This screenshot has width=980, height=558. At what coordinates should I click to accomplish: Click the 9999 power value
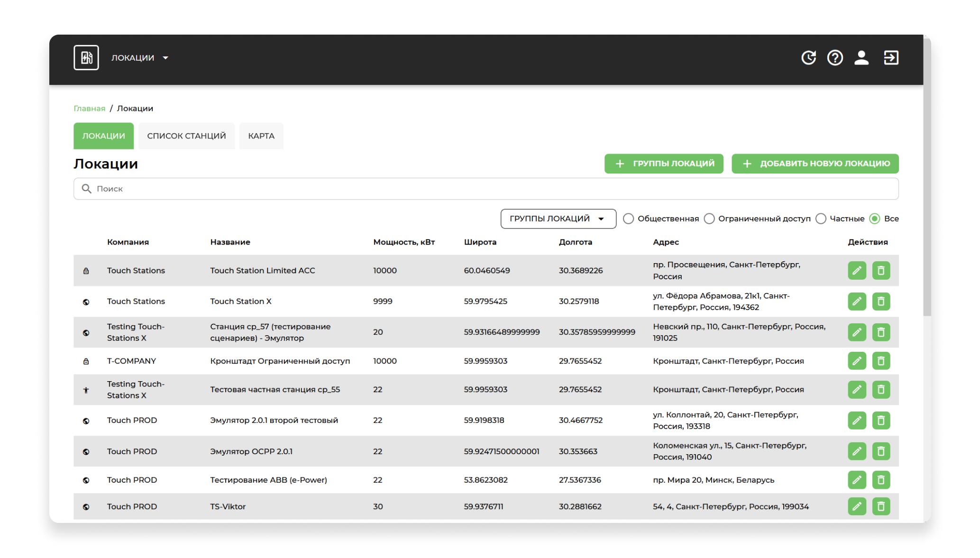pos(383,302)
